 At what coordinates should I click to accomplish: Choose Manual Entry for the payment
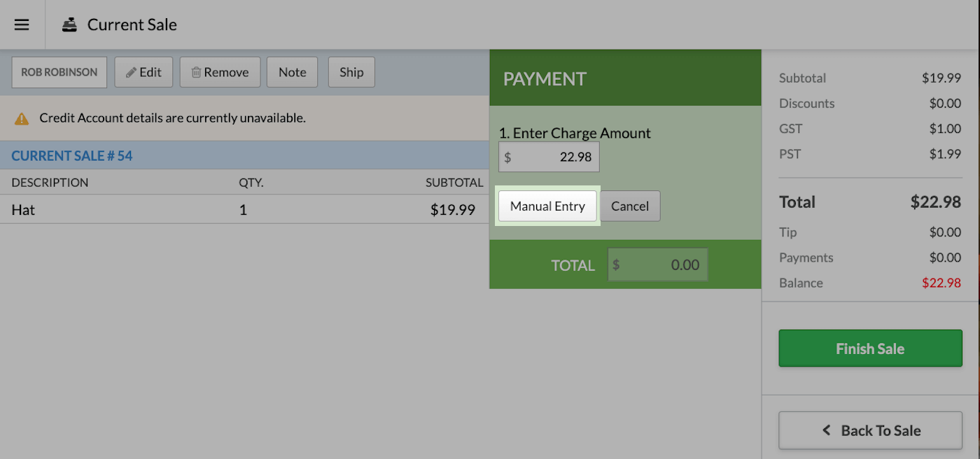click(x=547, y=206)
